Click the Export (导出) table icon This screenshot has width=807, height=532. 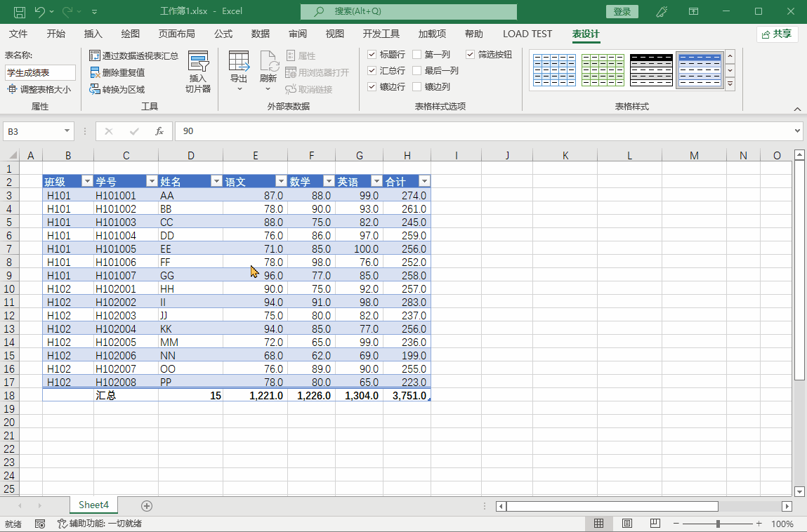coord(239,62)
